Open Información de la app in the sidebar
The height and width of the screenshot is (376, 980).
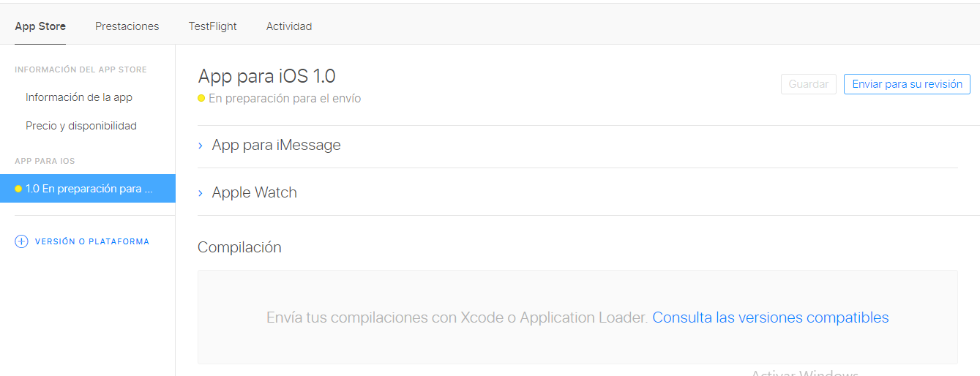(78, 97)
